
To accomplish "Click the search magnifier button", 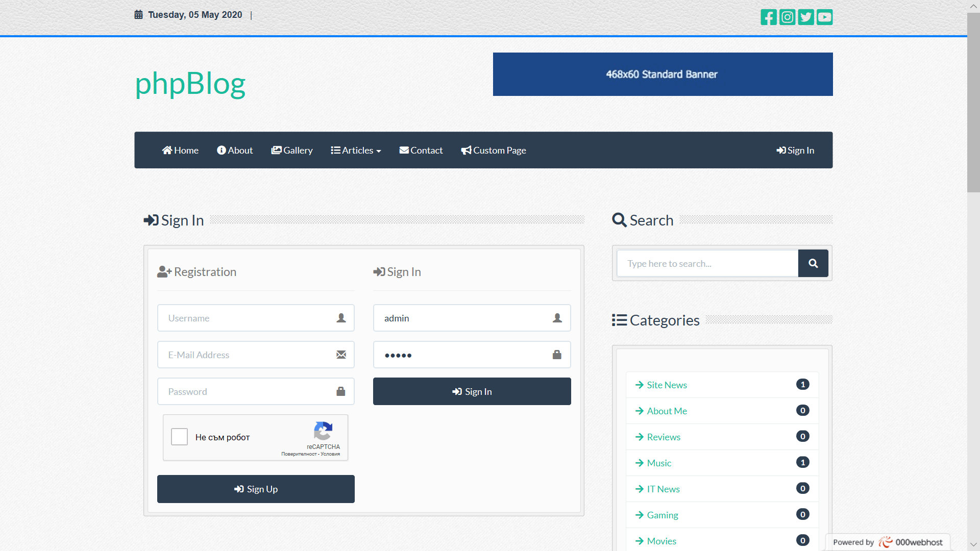I will pyautogui.click(x=813, y=263).
